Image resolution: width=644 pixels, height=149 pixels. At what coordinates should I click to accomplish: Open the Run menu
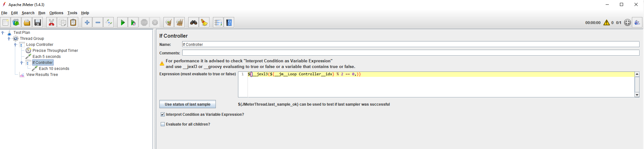point(42,13)
